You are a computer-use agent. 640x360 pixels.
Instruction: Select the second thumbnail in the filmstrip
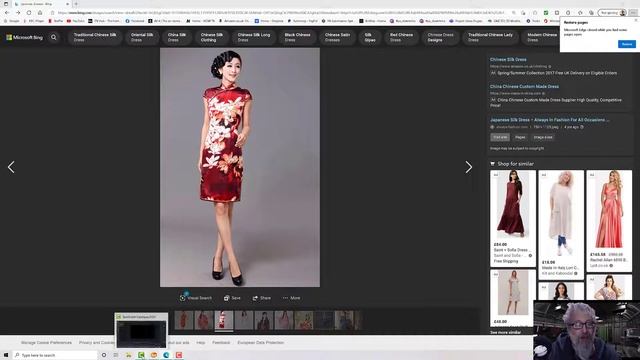pyautogui.click(x=204, y=320)
